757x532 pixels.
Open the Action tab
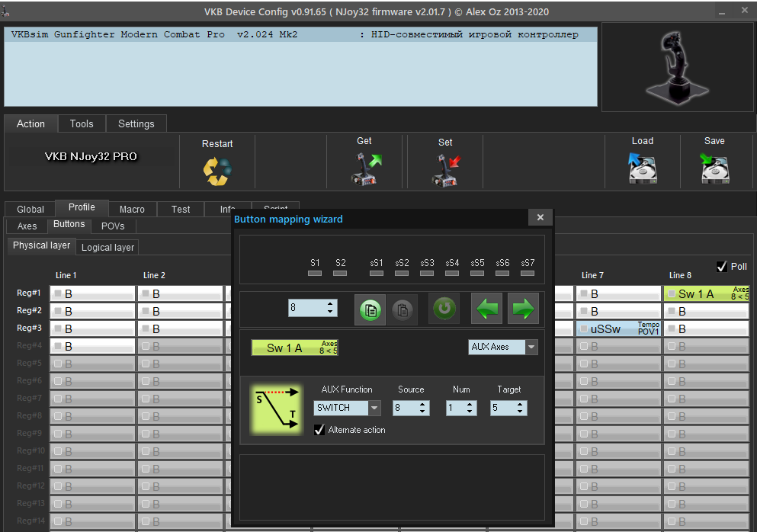pyautogui.click(x=31, y=123)
